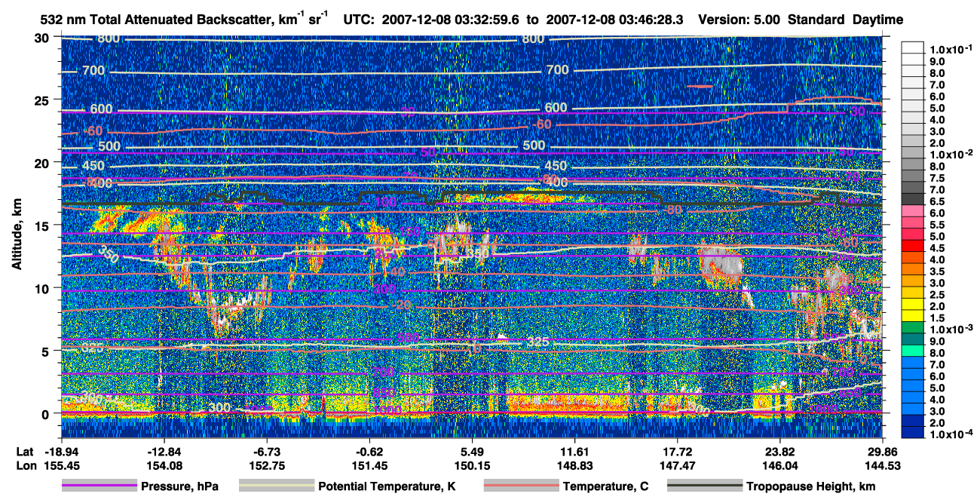The image size is (980, 503).
Task: Click the colorbar label 3.5
Action: coord(938,271)
